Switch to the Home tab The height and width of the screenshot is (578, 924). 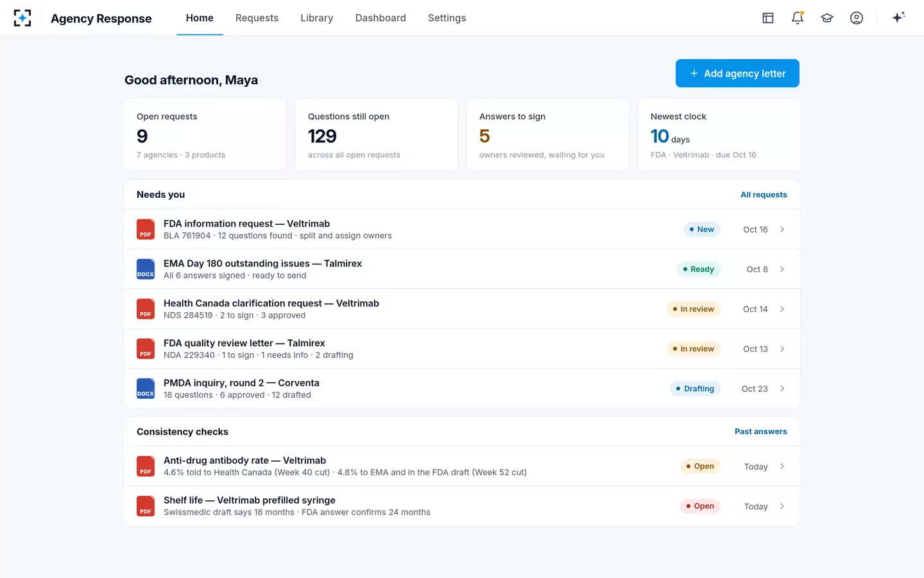click(x=200, y=18)
